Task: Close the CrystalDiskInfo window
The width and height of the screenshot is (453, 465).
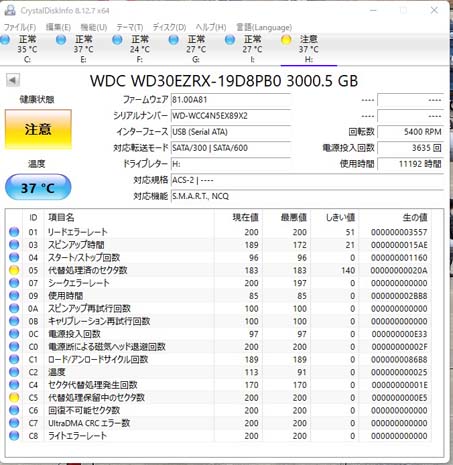Action: [434, 10]
